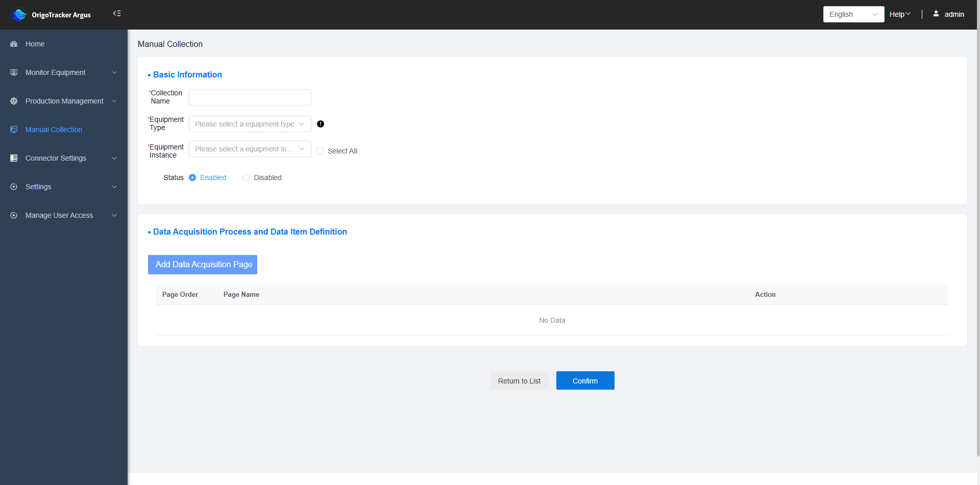Click the Monitor Equipment sidebar icon
This screenshot has height=485, width=980.
pos(14,73)
